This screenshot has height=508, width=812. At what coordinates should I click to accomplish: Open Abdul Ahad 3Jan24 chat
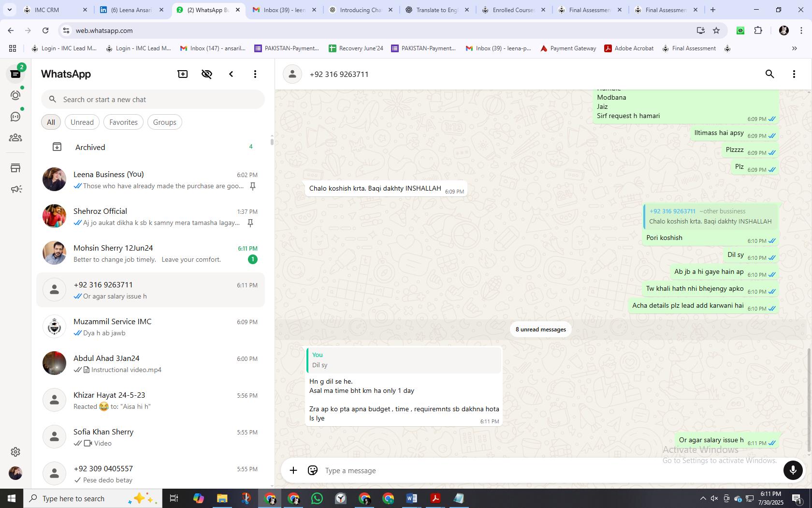pyautogui.click(x=151, y=363)
